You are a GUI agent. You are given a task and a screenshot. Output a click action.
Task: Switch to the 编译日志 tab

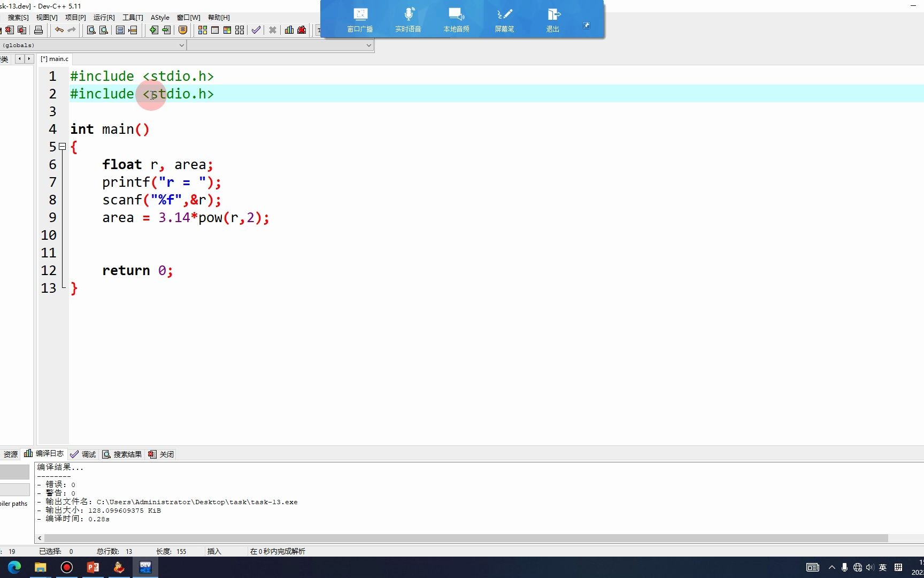pyautogui.click(x=44, y=454)
